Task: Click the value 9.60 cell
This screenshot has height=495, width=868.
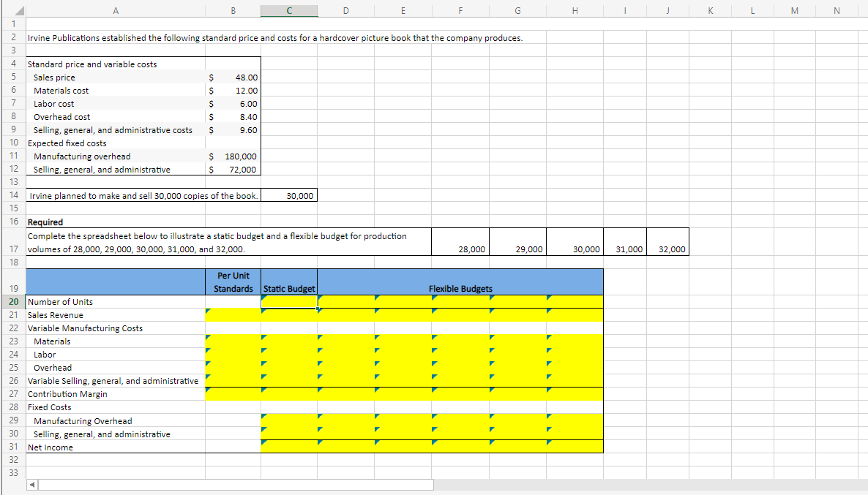Action: 233,131
